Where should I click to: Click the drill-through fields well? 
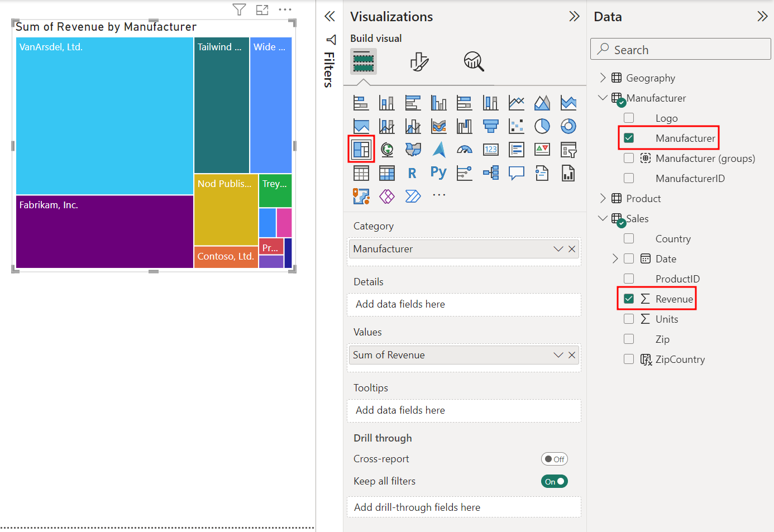click(464, 507)
